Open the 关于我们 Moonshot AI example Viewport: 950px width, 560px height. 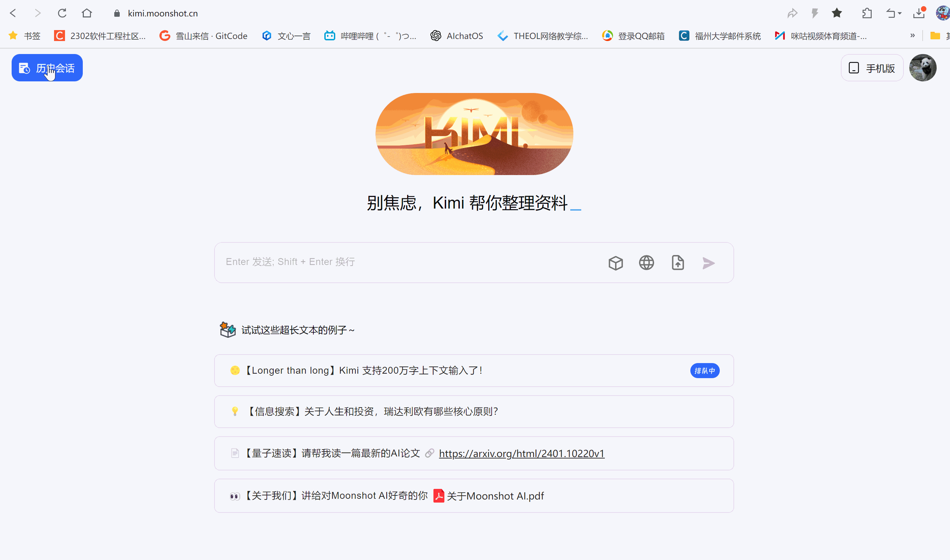(474, 496)
